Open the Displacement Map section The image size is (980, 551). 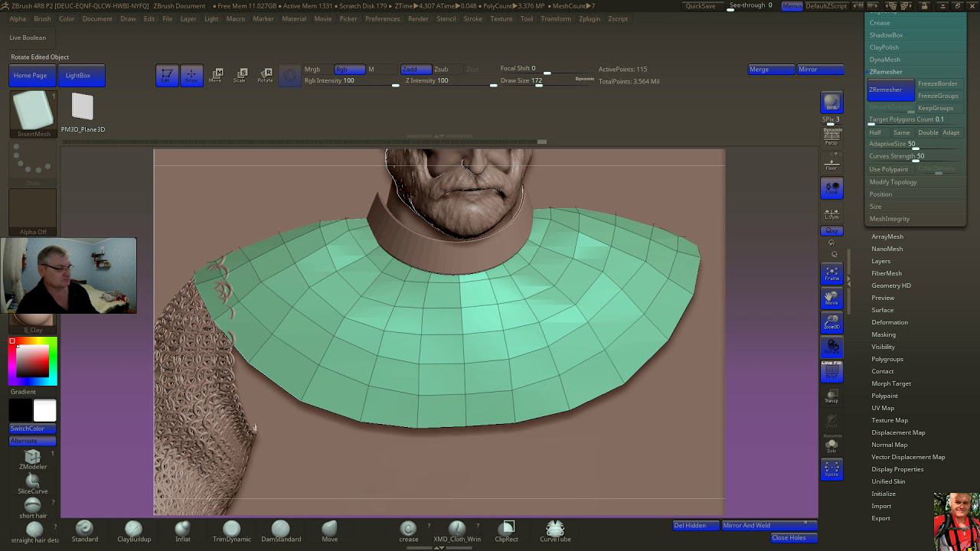(x=898, y=432)
